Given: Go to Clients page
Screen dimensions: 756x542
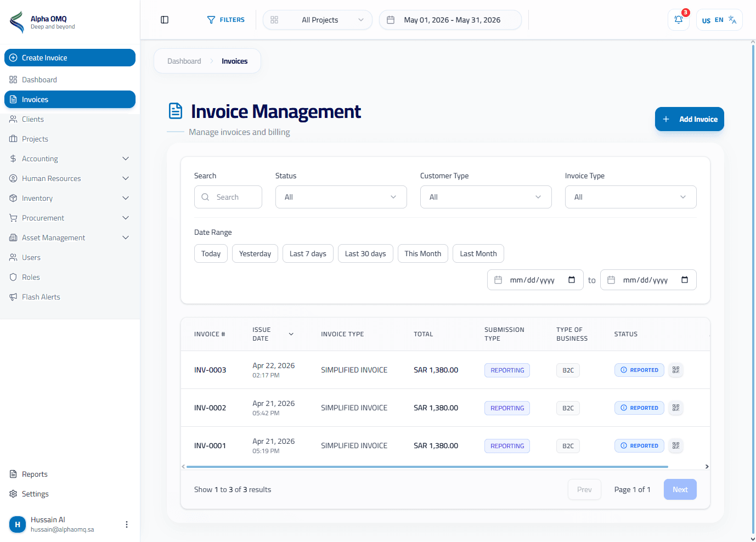Looking at the screenshot, I should (70, 119).
